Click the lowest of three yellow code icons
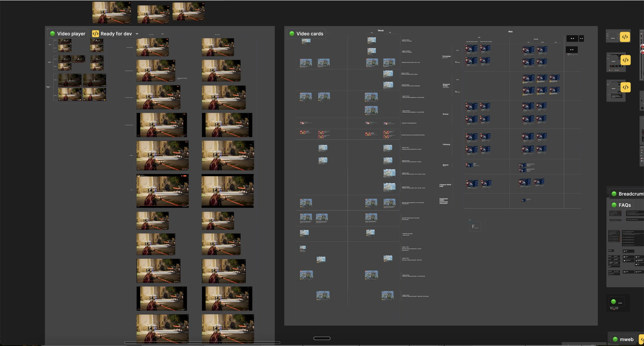 (625, 87)
